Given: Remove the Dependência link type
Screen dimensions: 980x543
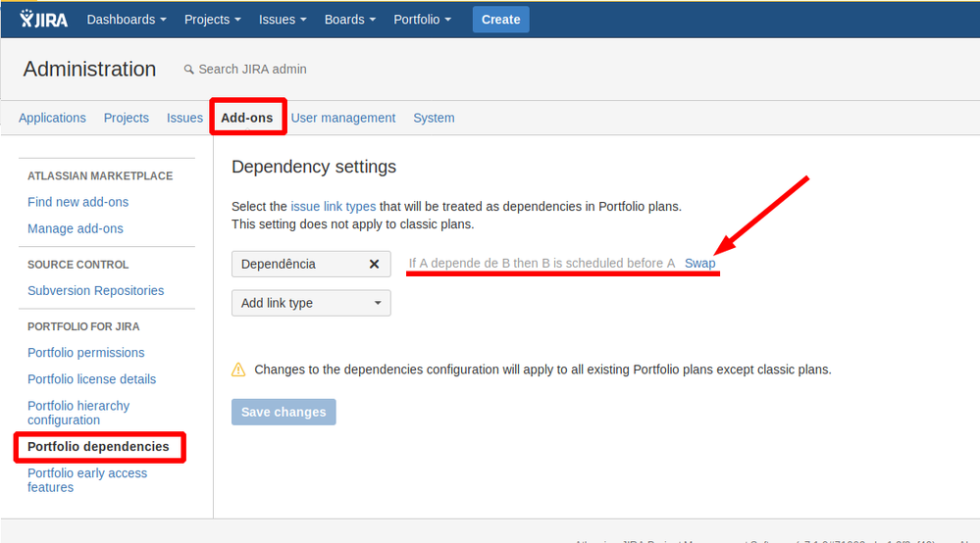Looking at the screenshot, I should pos(374,264).
